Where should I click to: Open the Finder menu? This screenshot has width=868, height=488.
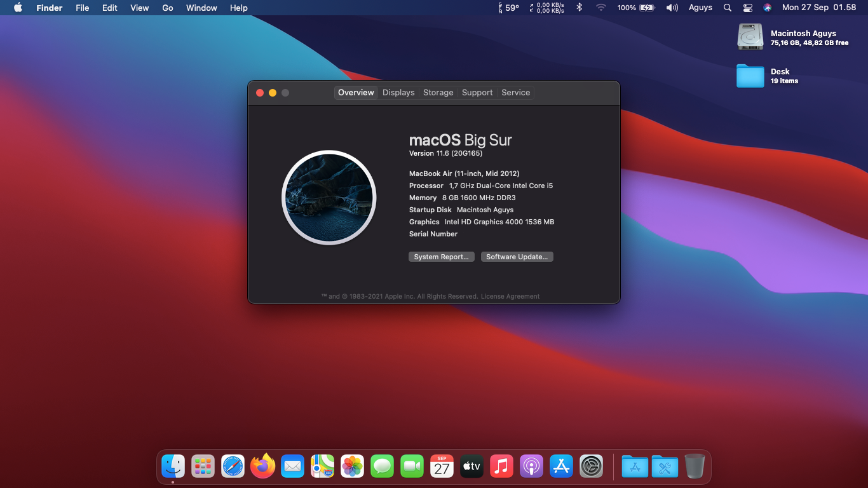click(x=50, y=8)
